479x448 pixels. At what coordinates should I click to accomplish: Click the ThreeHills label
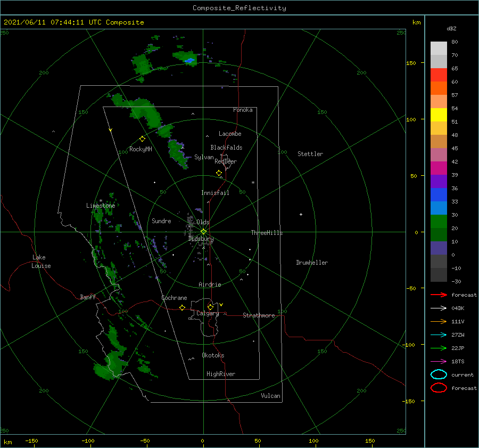point(267,233)
